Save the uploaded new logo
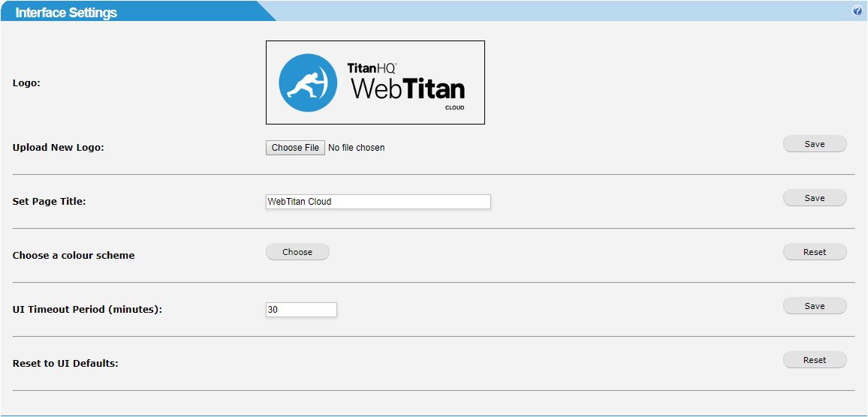 (815, 144)
